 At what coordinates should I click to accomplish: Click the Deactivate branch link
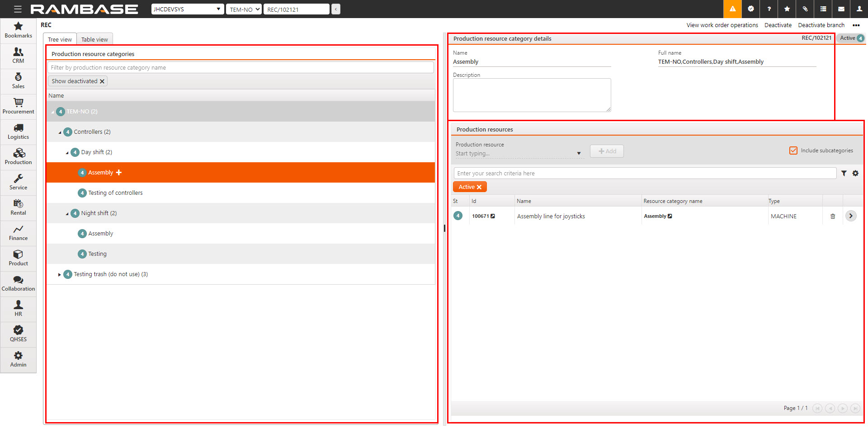click(821, 25)
